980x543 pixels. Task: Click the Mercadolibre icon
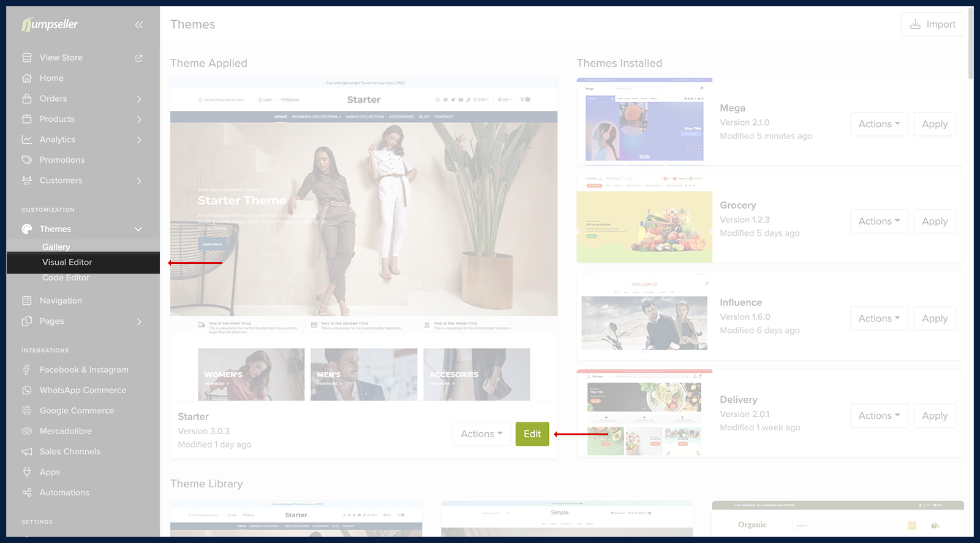click(x=27, y=431)
